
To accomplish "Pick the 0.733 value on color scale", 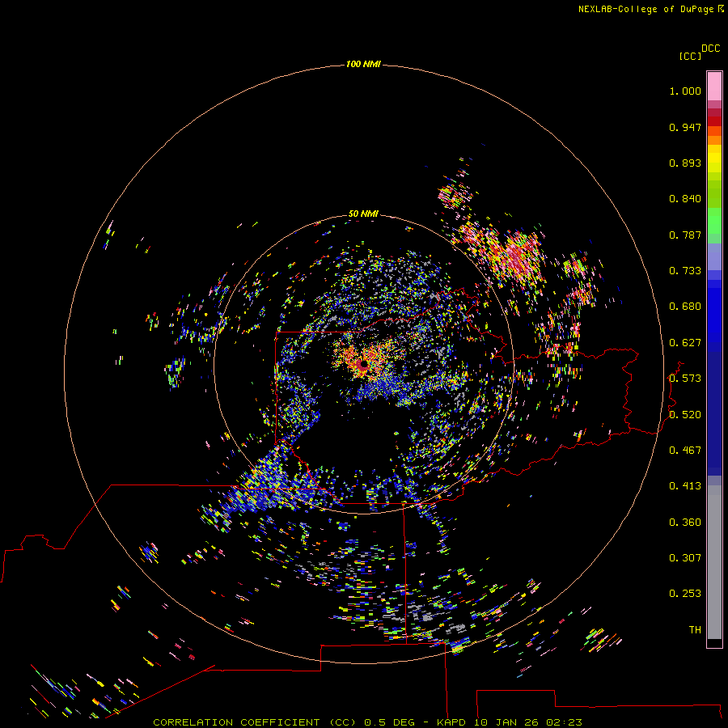I will (685, 271).
